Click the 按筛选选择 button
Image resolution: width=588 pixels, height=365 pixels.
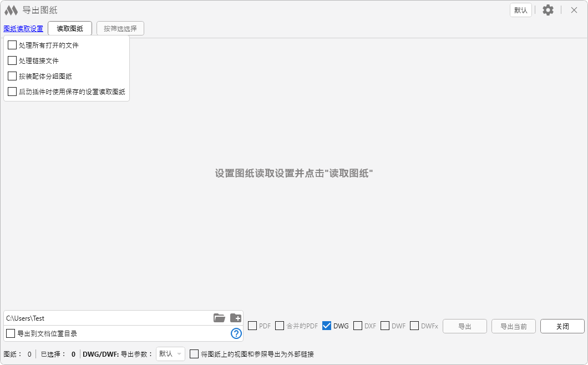(x=120, y=28)
